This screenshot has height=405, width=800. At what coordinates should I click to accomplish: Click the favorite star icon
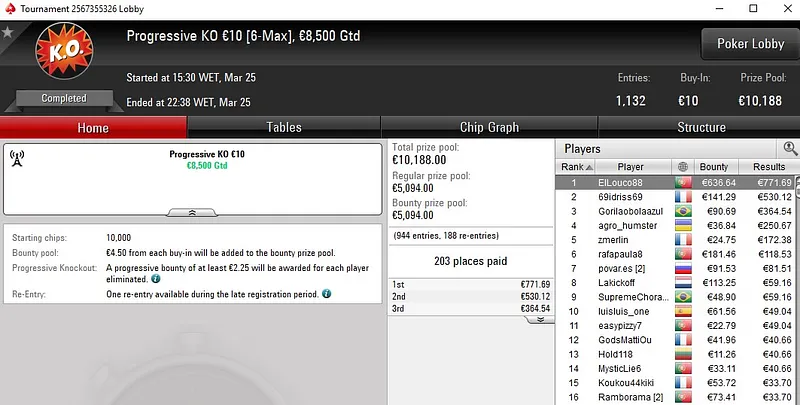click(7, 33)
